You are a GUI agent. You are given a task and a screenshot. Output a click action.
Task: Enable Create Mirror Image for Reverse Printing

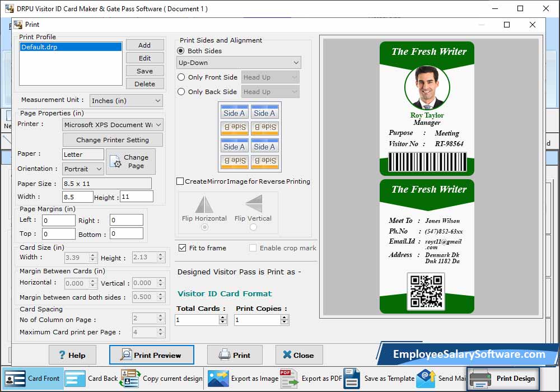click(x=180, y=181)
